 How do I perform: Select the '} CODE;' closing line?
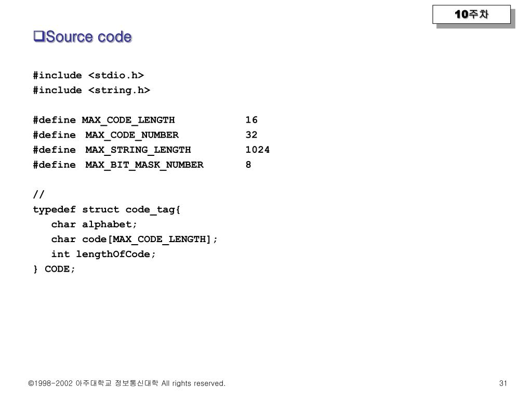click(54, 270)
